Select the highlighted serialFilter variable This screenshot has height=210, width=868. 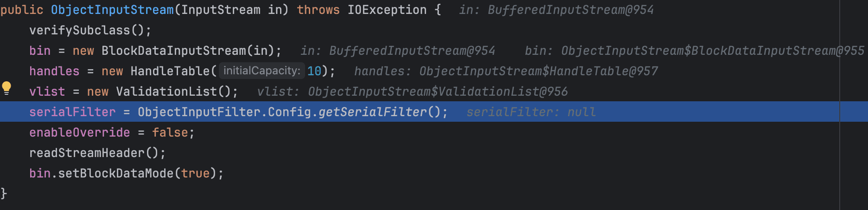point(72,112)
